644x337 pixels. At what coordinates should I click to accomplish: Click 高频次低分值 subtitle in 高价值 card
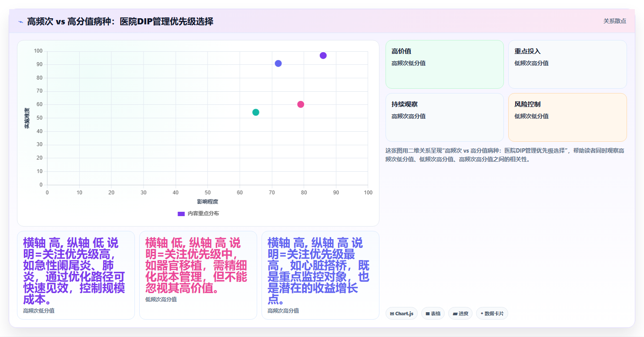click(409, 63)
